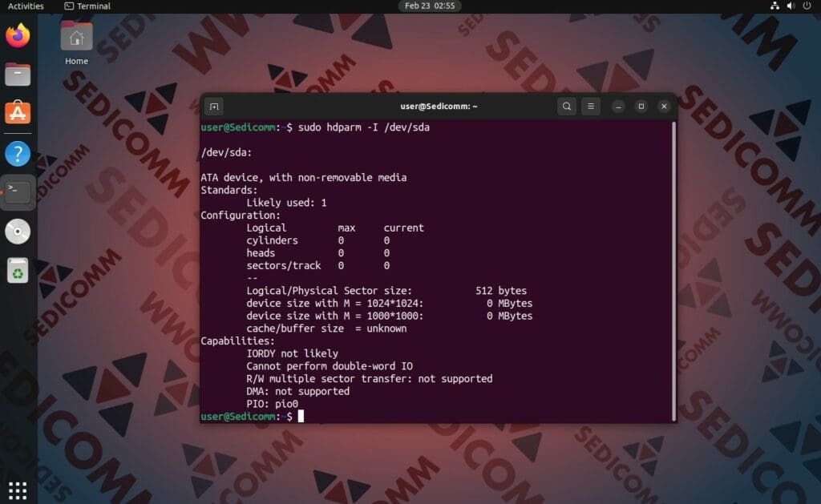Click the 'user@Sedicomm: ~' window title
The height and width of the screenshot is (504, 821).
(439, 107)
